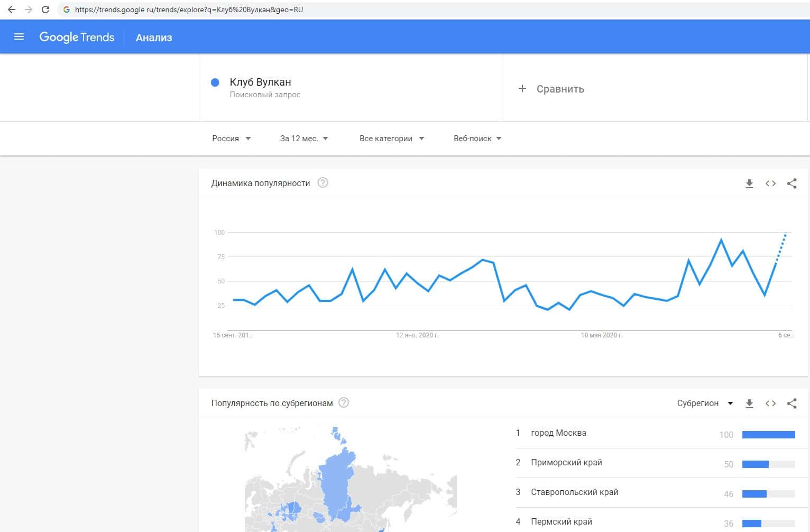Screen dimensions: 810x532
Task: Download the subregion popularity data
Action: [749, 403]
